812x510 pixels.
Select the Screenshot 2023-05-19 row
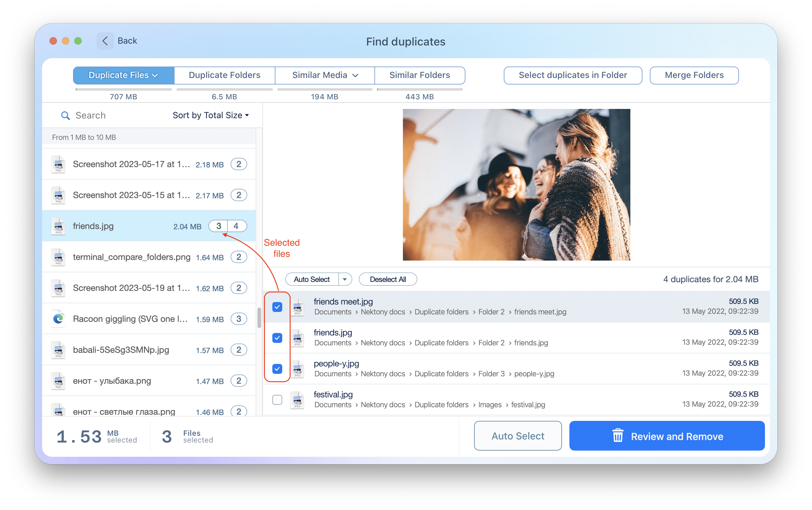click(149, 288)
